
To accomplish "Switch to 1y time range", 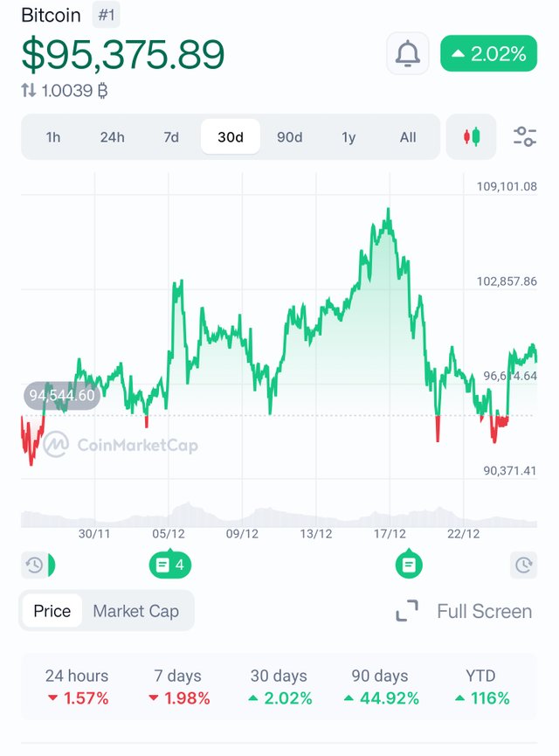I will coord(349,137).
